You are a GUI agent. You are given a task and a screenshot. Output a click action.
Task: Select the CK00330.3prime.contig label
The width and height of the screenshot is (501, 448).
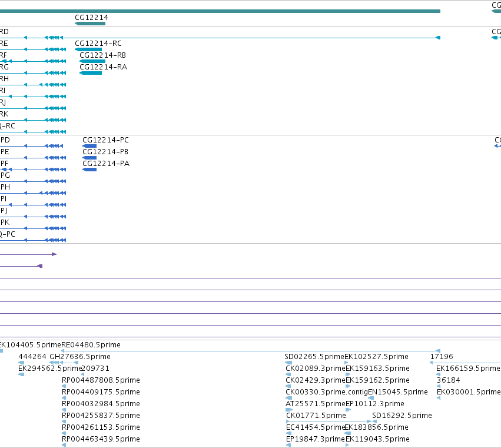click(327, 392)
